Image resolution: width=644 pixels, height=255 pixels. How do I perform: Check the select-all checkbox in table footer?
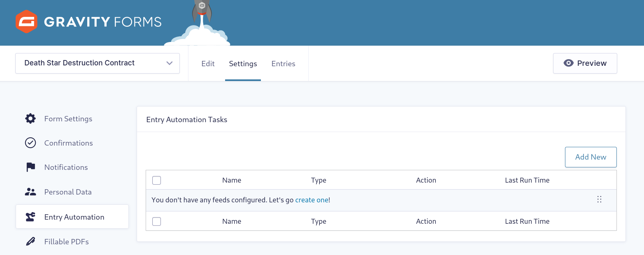[156, 221]
